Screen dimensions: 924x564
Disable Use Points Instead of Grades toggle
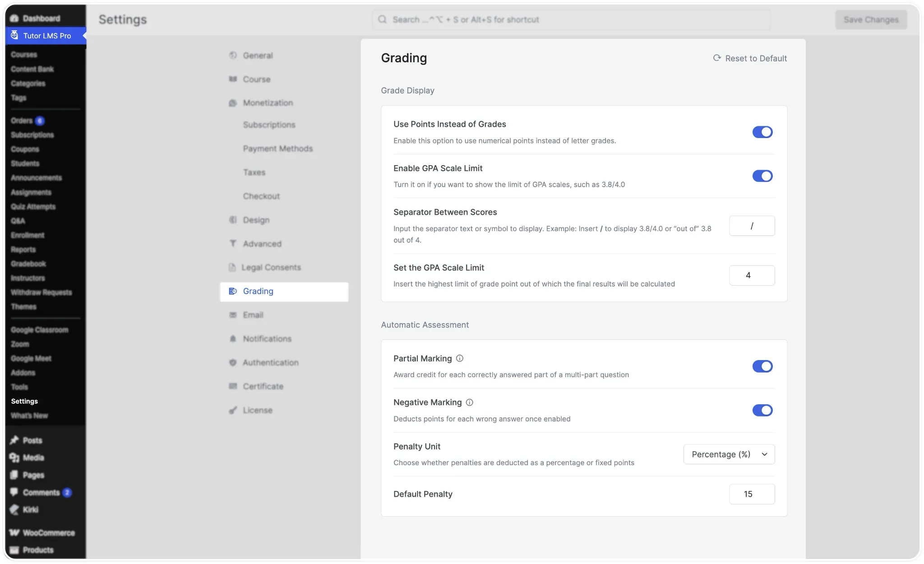[762, 132]
